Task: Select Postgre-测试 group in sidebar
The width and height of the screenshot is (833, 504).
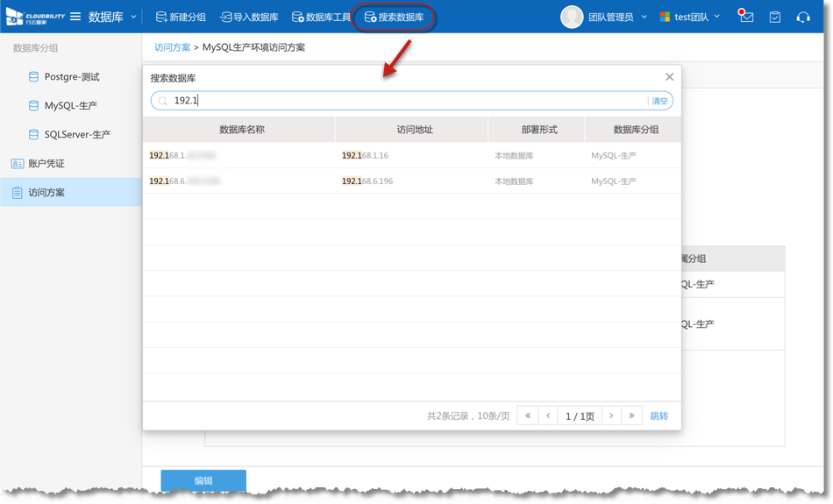Action: 72,77
